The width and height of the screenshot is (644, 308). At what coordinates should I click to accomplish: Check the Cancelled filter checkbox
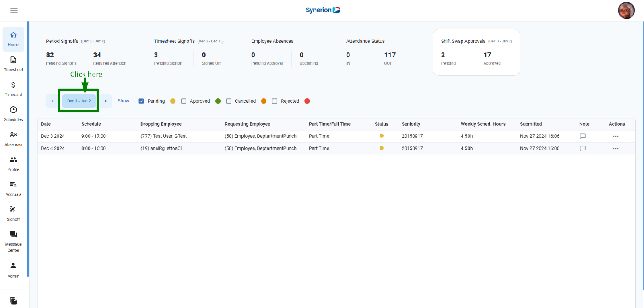[229, 101]
